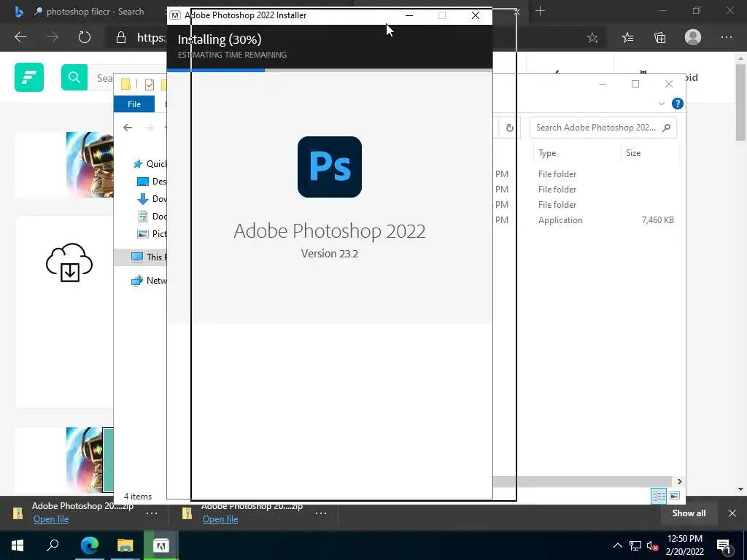
Task: Go back in File Explorer navigation
Action: (x=127, y=128)
